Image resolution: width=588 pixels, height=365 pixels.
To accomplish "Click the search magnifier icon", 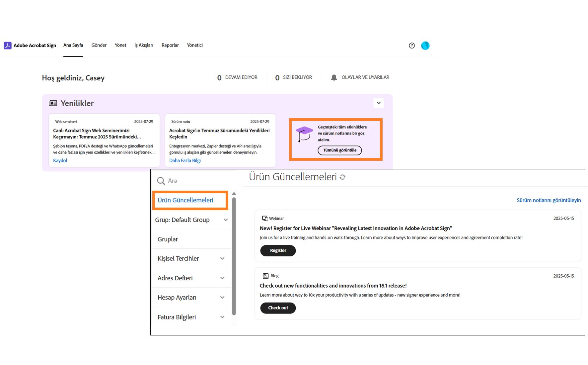I will 161,181.
